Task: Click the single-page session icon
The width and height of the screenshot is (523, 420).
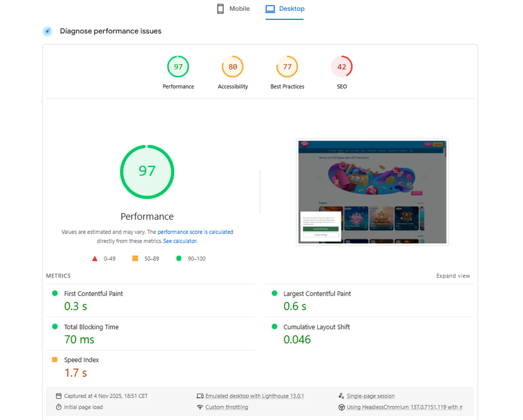Action: [342, 395]
